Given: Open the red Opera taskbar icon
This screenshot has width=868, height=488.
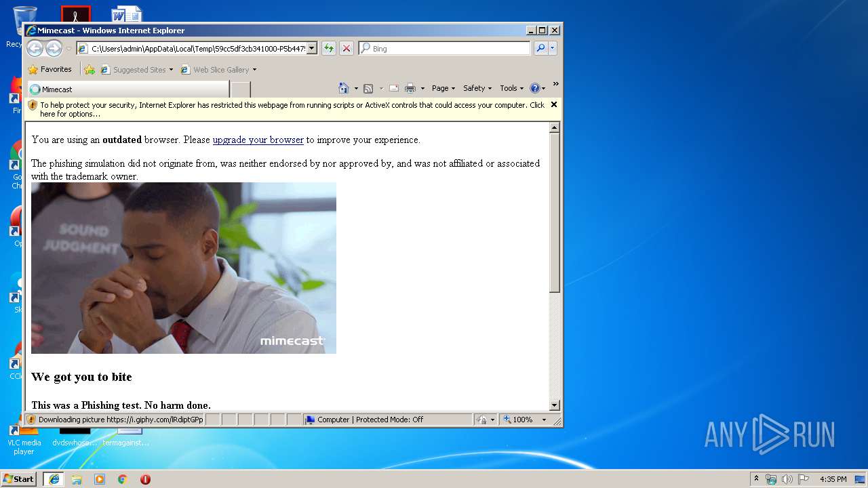Looking at the screenshot, I should tap(145, 479).
